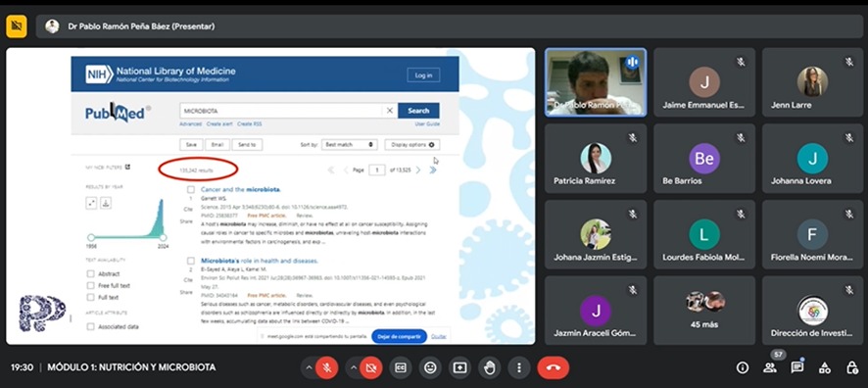
Task: Turn on closed captions (CC)
Action: (x=401, y=367)
